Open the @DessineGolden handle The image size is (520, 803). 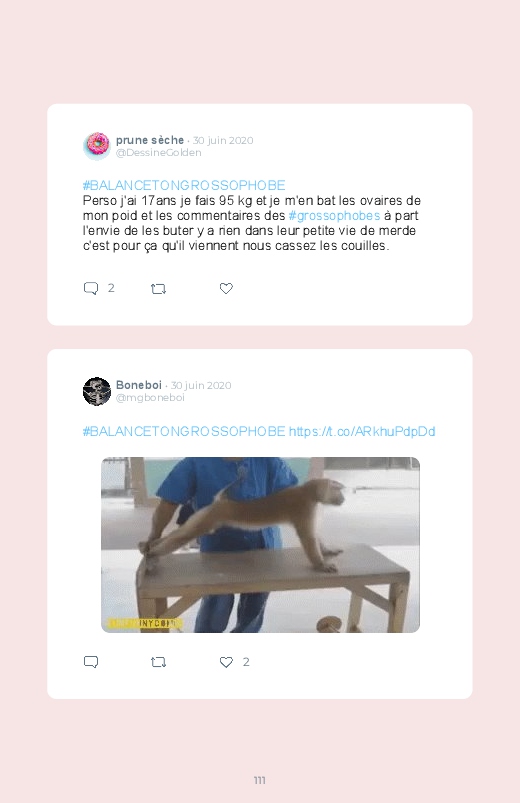pos(158,153)
